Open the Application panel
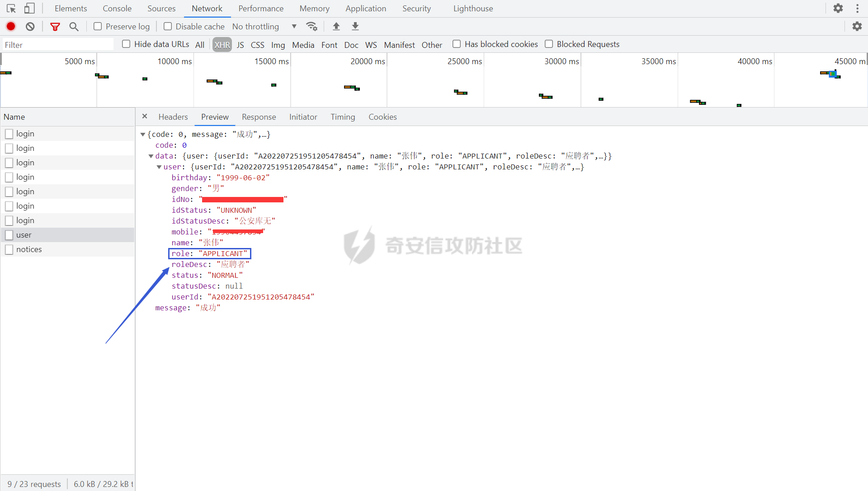 366,9
